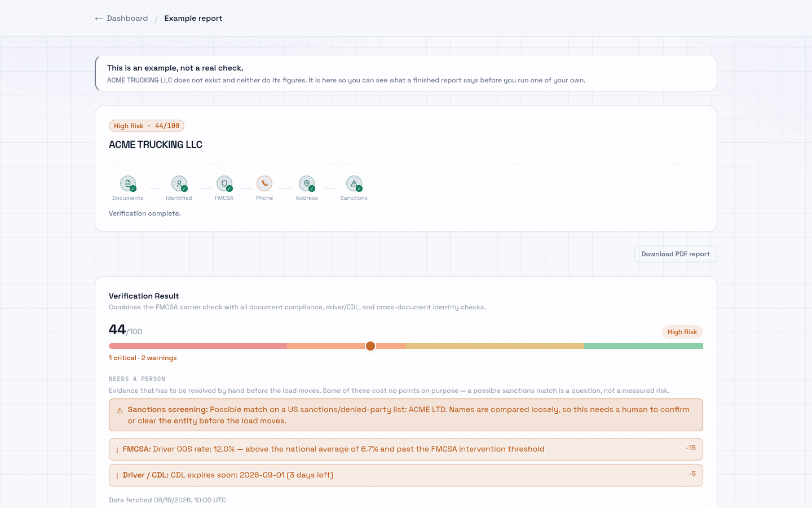Click the Address pin step icon
The height and width of the screenshot is (508, 812).
tap(307, 183)
